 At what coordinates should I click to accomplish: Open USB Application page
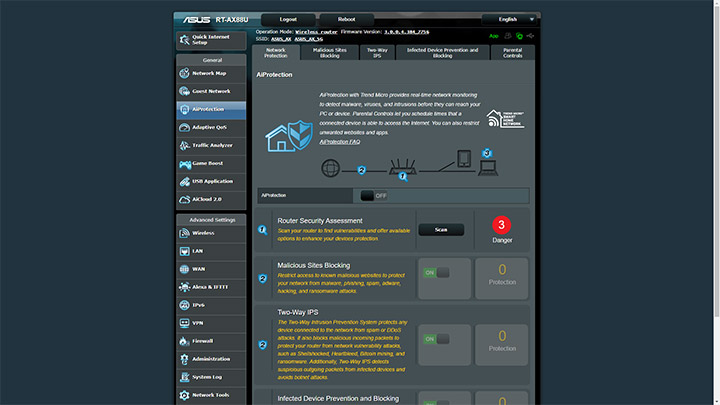click(x=211, y=181)
